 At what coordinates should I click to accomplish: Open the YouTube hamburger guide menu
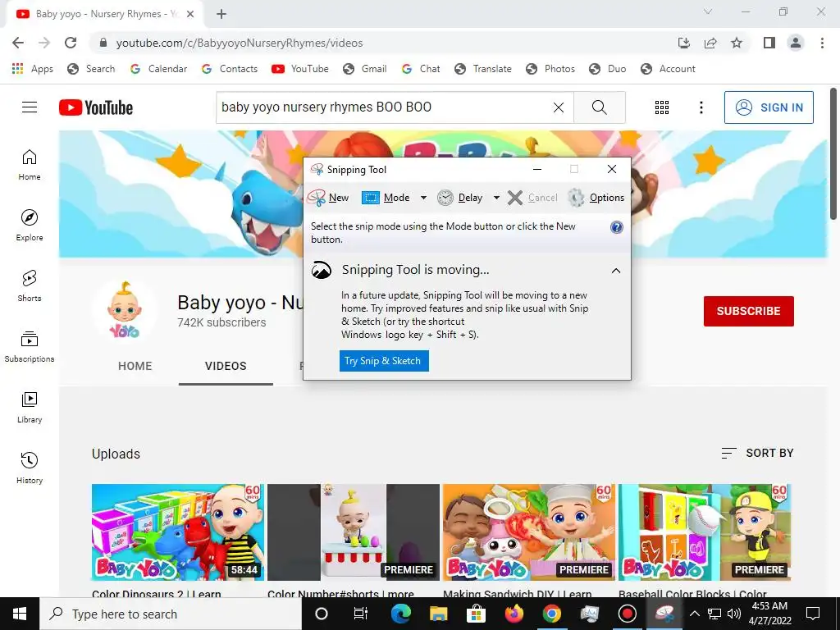tap(30, 107)
